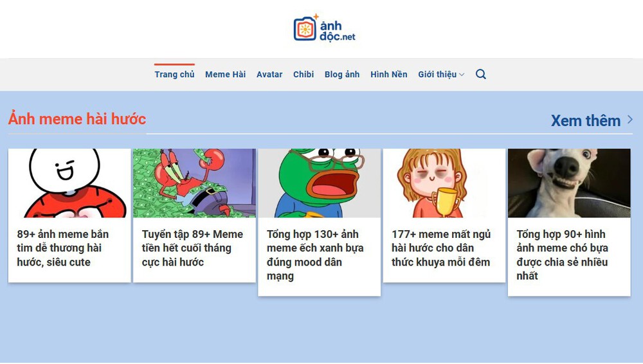
Task: Go to the Trang chủ tab
Action: tap(174, 75)
